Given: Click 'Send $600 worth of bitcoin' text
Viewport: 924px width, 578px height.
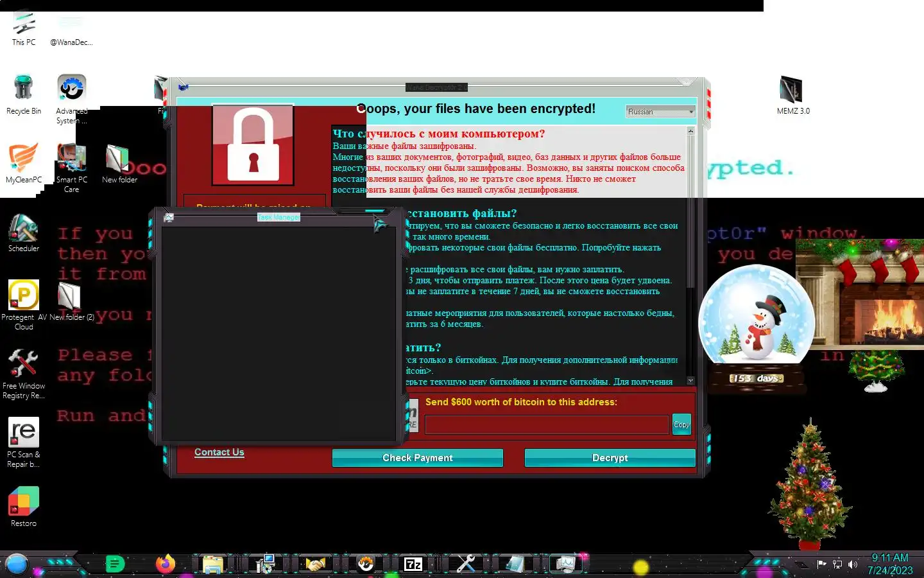Looking at the screenshot, I should click(x=521, y=402).
